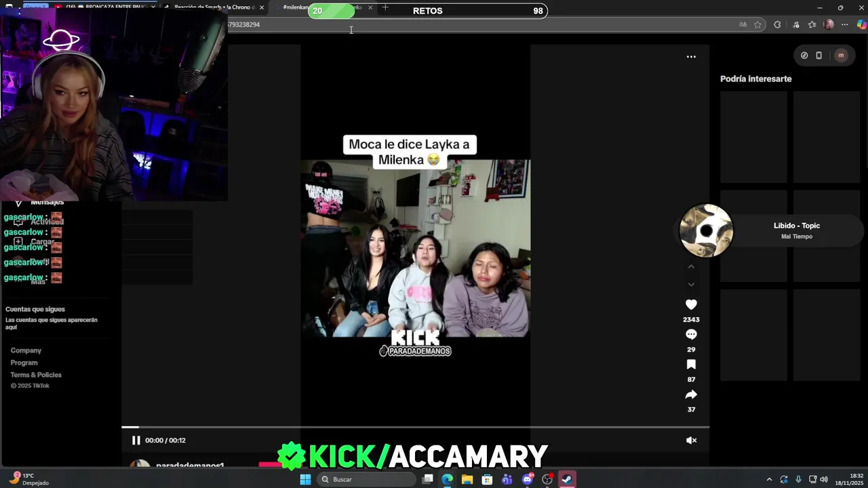Open the read aloud icon in address bar
The height and width of the screenshot is (488, 868).
click(x=743, y=24)
